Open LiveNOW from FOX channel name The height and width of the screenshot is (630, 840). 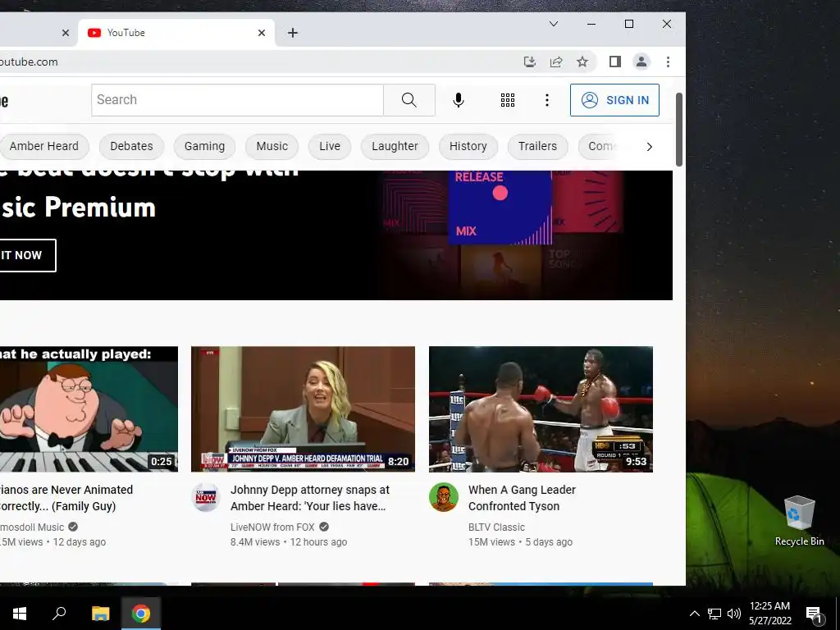pos(272,527)
